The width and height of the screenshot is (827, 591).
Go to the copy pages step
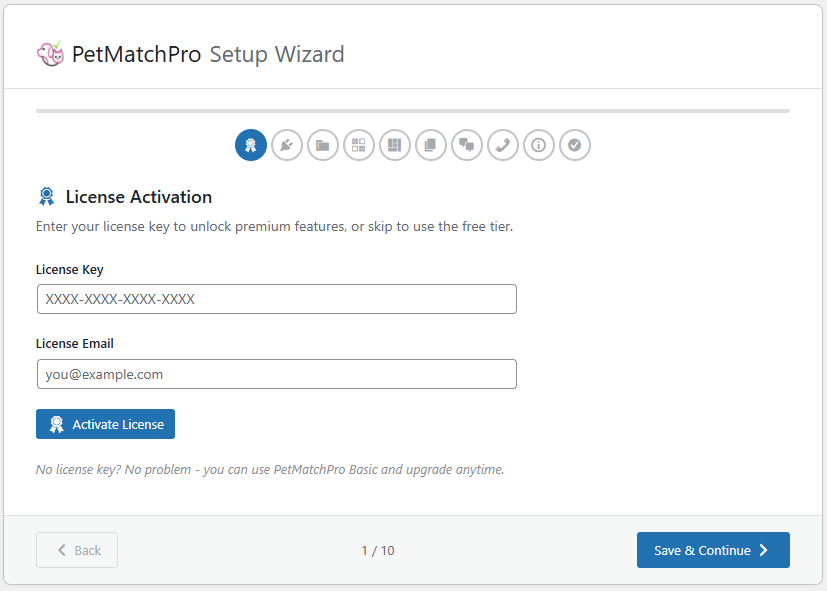(x=430, y=145)
